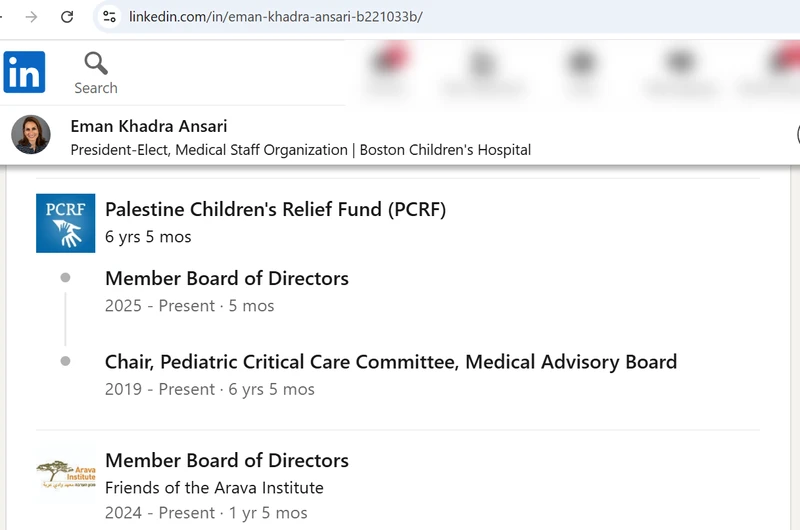Click timeline dot beside PCRF Member Board role
Screen dimensions: 800x530
(x=65, y=278)
